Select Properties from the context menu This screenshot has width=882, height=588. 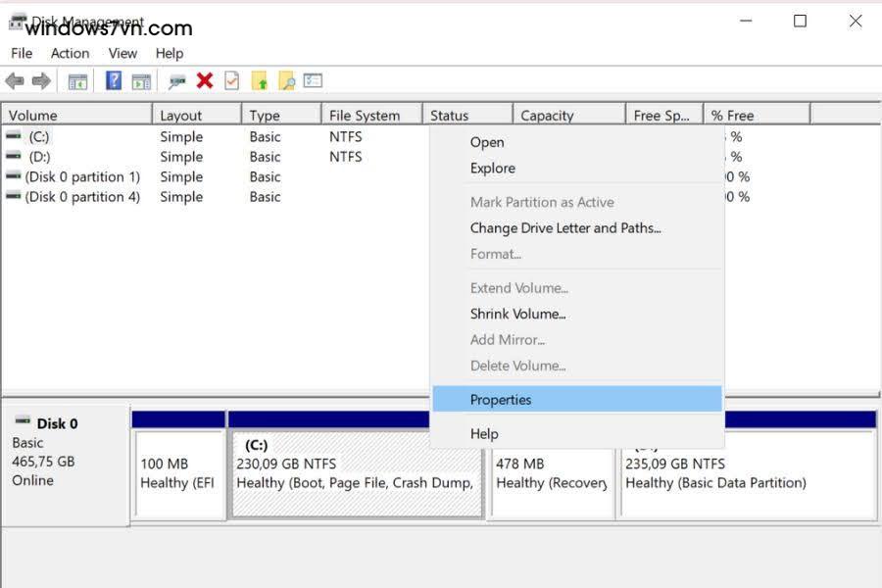(503, 400)
